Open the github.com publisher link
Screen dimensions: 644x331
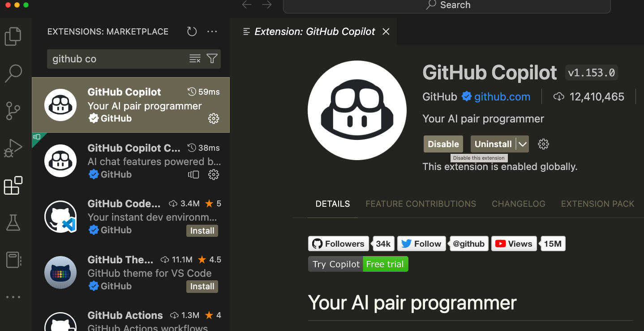pyautogui.click(x=502, y=96)
